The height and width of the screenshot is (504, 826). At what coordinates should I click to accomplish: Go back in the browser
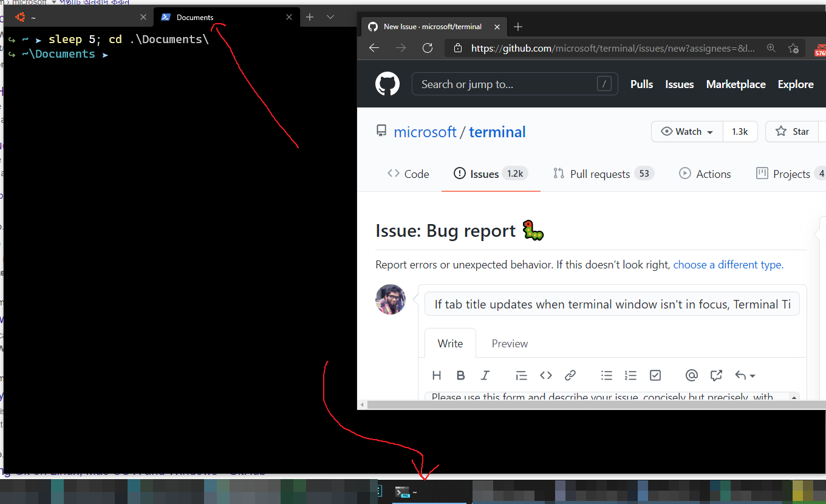point(374,48)
